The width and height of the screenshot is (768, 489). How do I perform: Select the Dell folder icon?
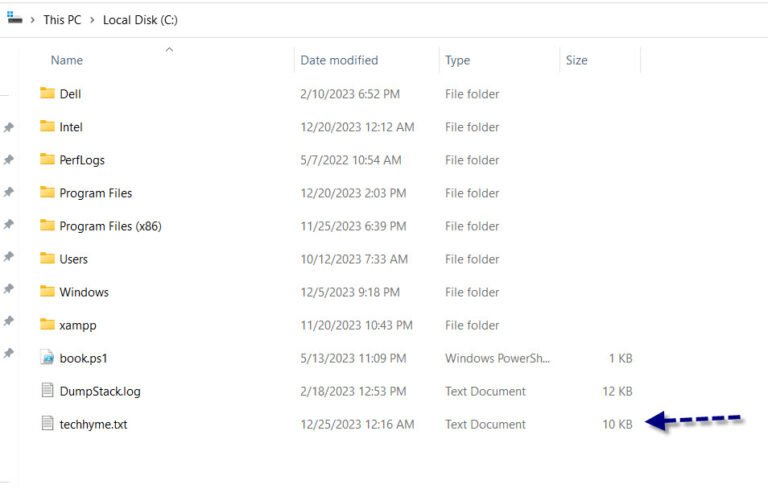pos(47,93)
